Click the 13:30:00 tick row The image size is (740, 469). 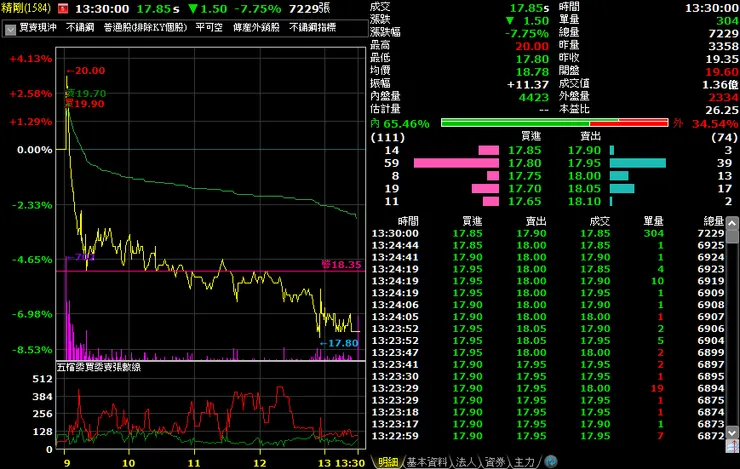click(548, 234)
